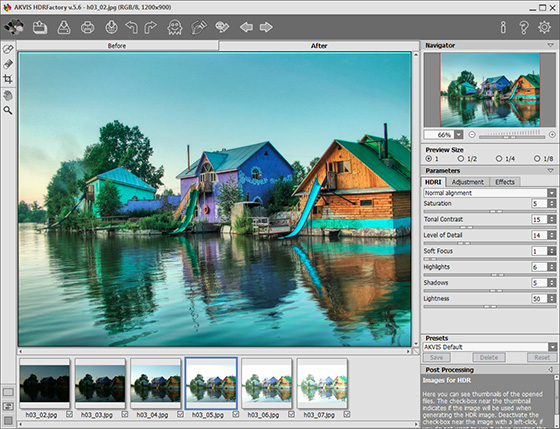Select the Zoom magnifier tool
Image resolution: width=560 pixels, height=429 pixels.
[8, 110]
